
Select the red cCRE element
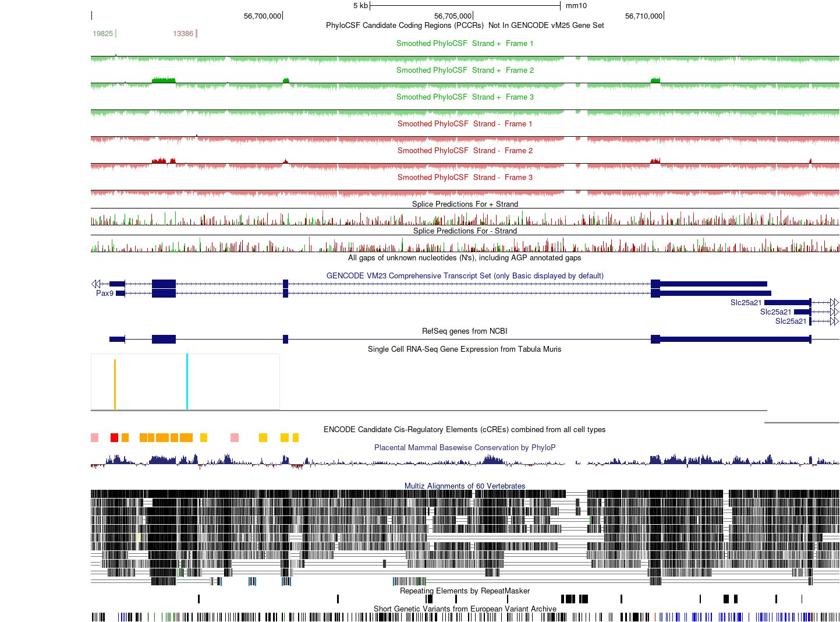114,437
